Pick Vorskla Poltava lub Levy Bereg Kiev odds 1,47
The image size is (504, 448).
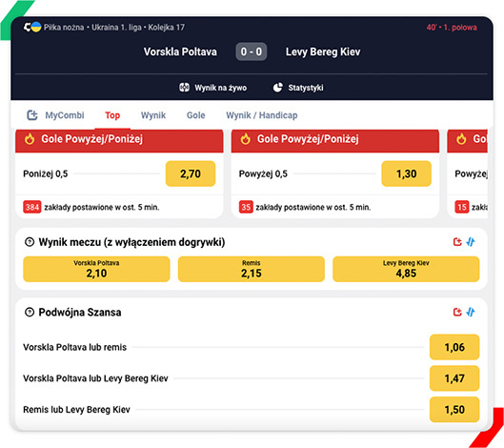click(x=454, y=378)
